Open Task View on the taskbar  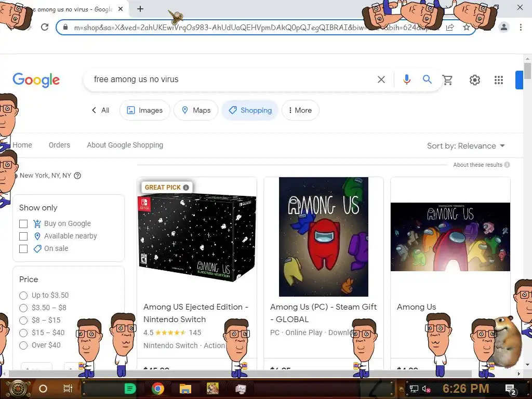(x=68, y=389)
